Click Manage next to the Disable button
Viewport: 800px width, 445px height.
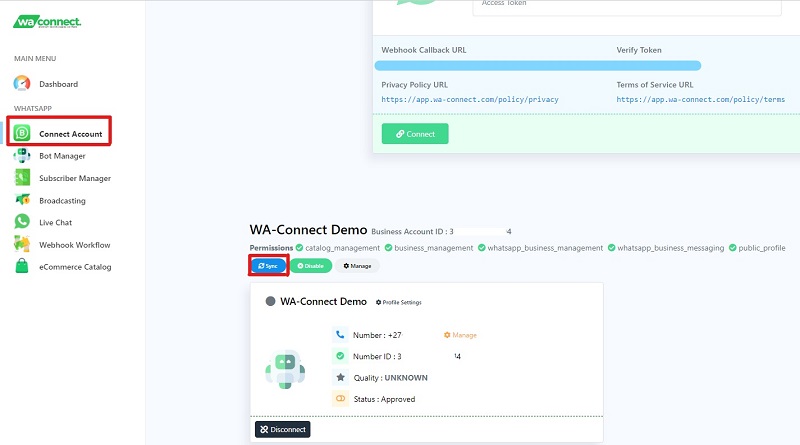357,266
